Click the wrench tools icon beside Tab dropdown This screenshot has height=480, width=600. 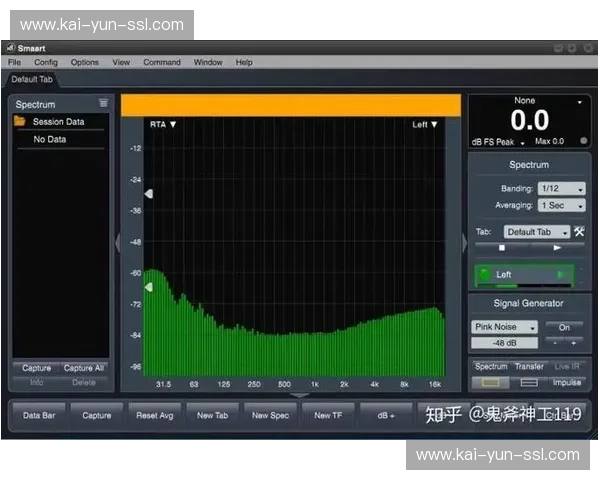tap(579, 232)
